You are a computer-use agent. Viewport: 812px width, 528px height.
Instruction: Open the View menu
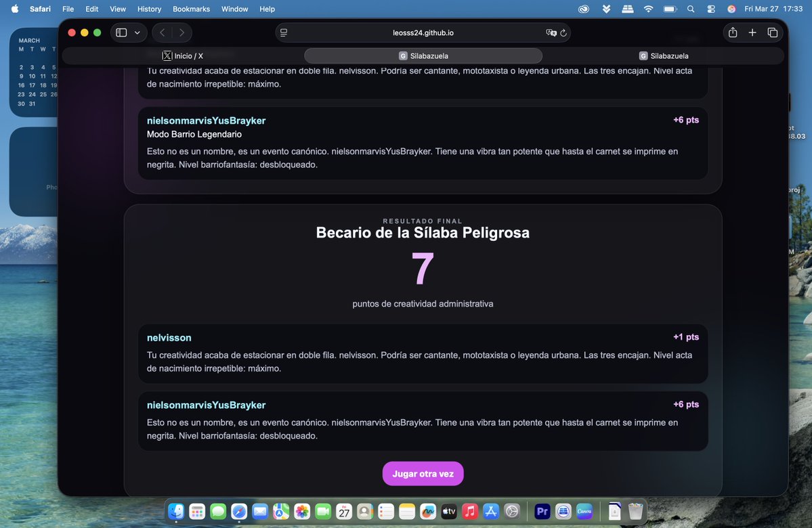click(118, 9)
